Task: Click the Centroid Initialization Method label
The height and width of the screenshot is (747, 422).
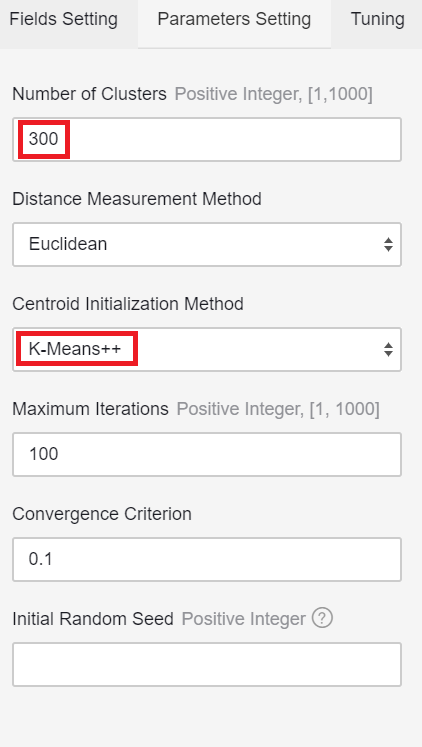Action: (x=128, y=303)
